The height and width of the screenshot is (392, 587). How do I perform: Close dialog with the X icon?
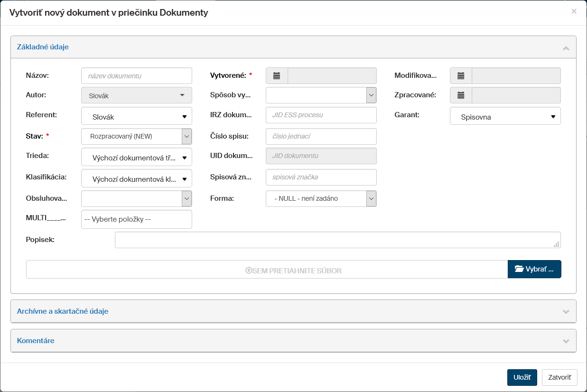574,11
